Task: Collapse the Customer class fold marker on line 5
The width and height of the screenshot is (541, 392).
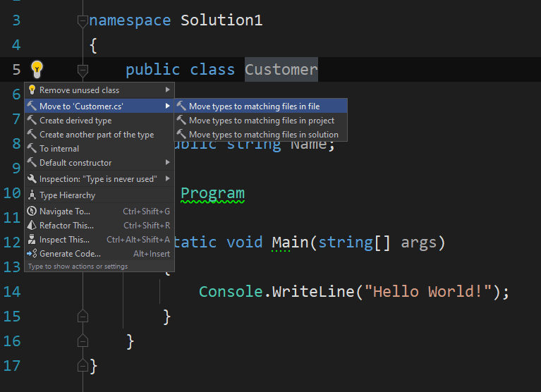Action: [83, 71]
